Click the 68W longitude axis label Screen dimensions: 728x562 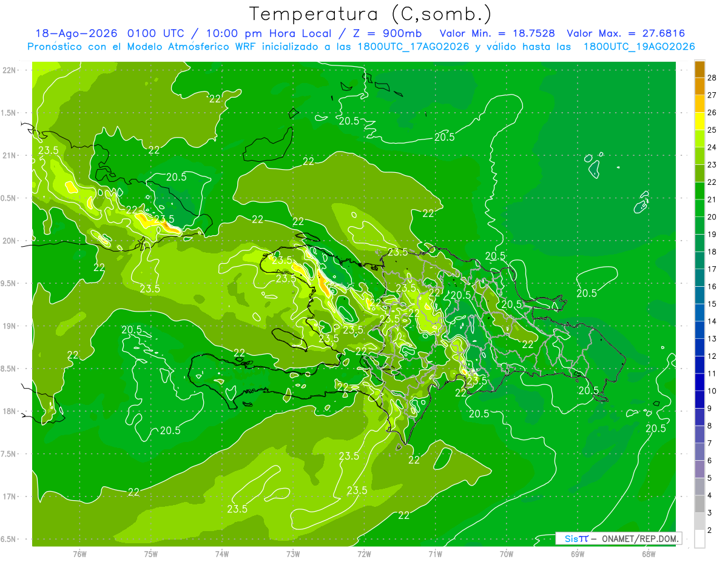click(x=649, y=554)
